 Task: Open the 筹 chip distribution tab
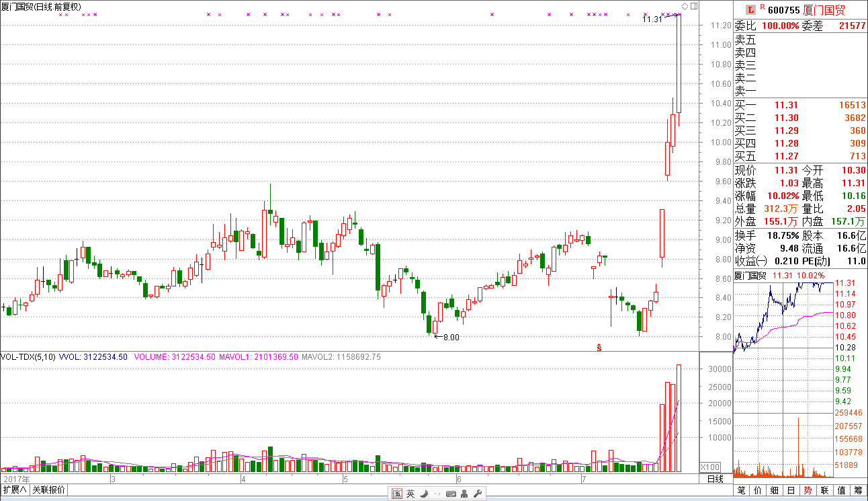pyautogui.click(x=858, y=491)
